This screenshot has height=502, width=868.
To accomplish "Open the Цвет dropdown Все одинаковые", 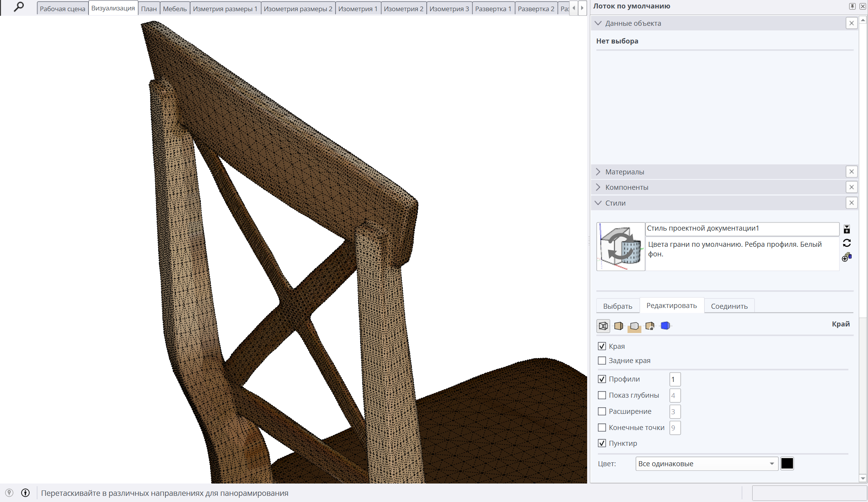I will 706,464.
